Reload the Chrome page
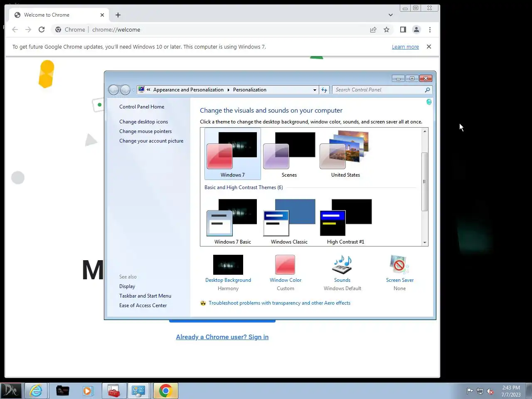The image size is (532, 399). (x=42, y=30)
